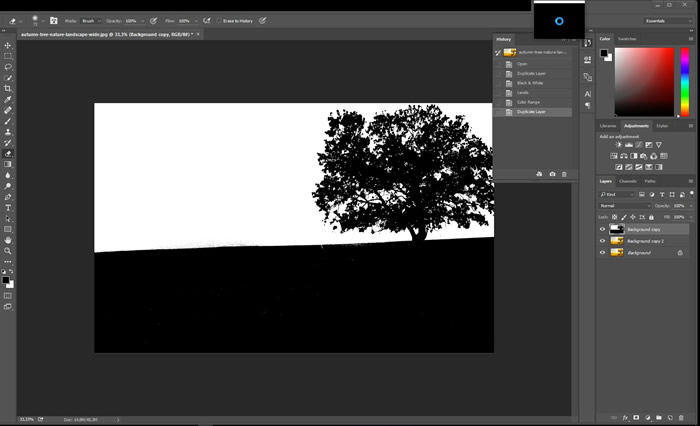Open the Edit Toolbar three-dots button
The height and width of the screenshot is (426, 700).
[x=8, y=262]
